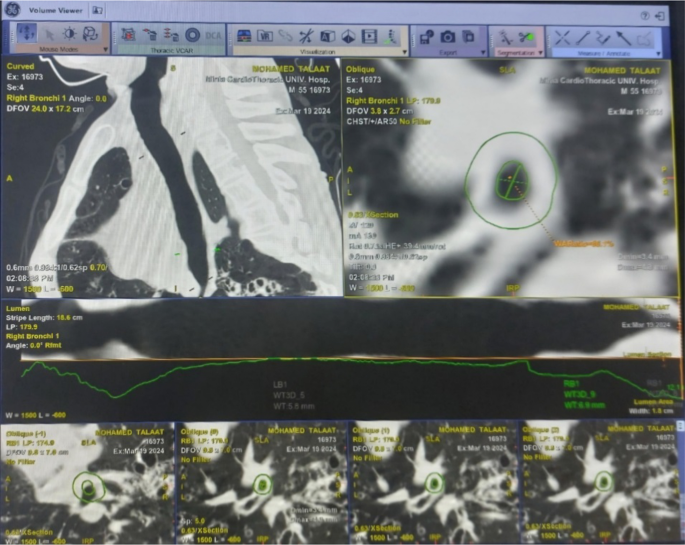Select the Oblique (1) thumbnail view
This screenshot has height=545, width=685.
432,483
